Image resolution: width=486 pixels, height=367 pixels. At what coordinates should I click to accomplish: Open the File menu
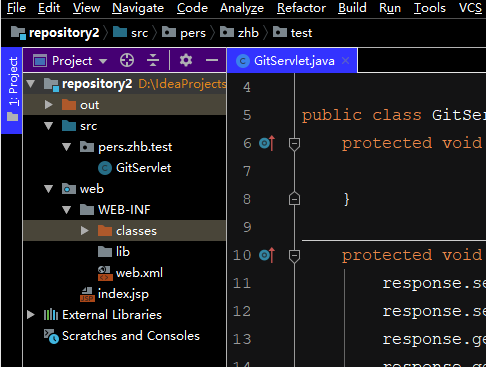pos(16,8)
